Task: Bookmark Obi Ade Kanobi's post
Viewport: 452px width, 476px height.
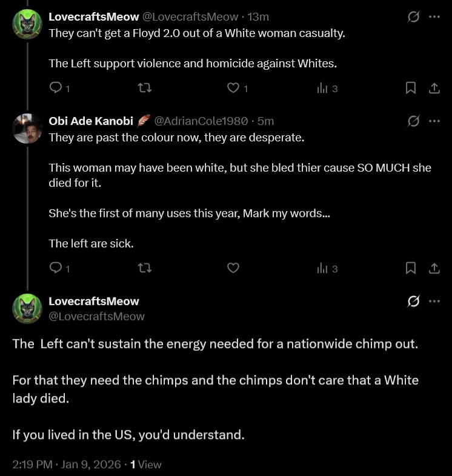Action: 410,268
